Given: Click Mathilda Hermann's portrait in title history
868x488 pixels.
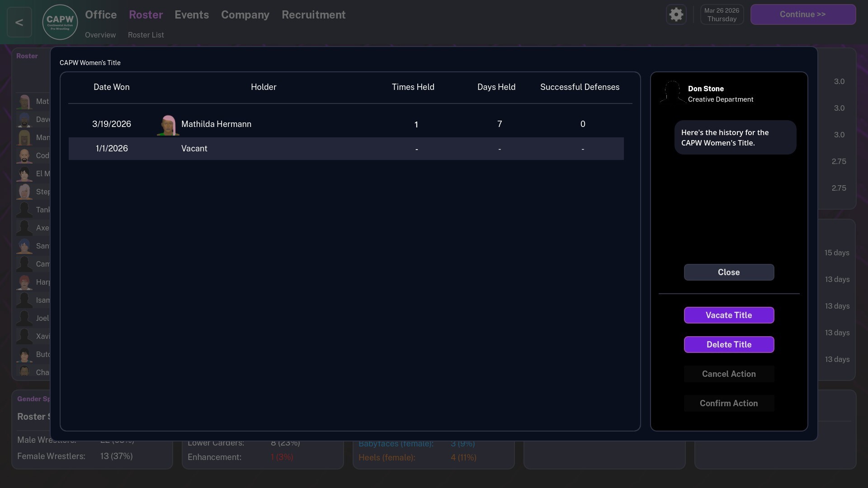Looking at the screenshot, I should point(168,125).
